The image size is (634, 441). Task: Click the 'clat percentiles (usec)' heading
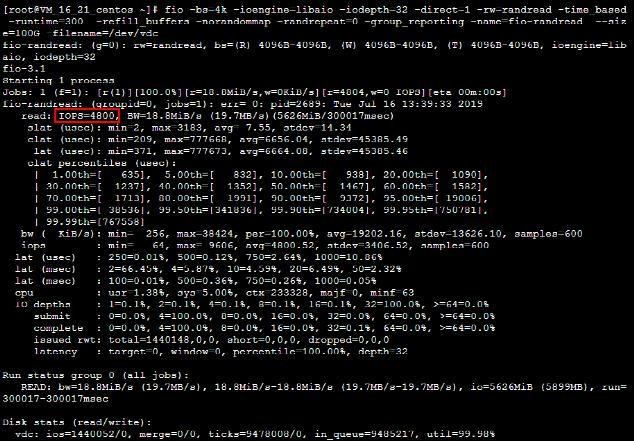click(x=101, y=163)
